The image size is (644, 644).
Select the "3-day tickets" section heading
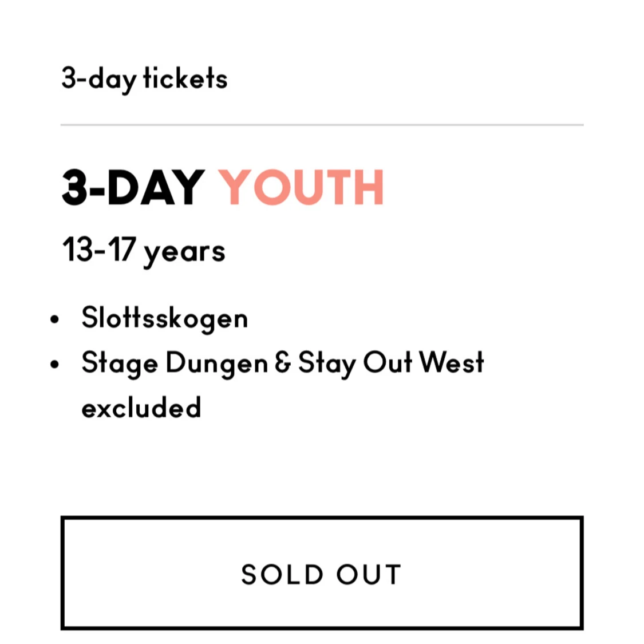click(144, 78)
